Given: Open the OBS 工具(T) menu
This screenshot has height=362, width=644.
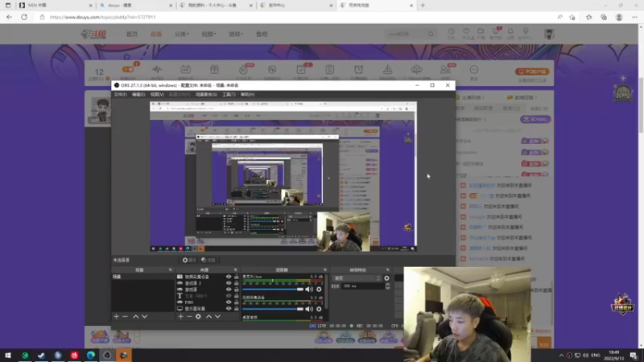Looking at the screenshot, I should click(x=229, y=94).
